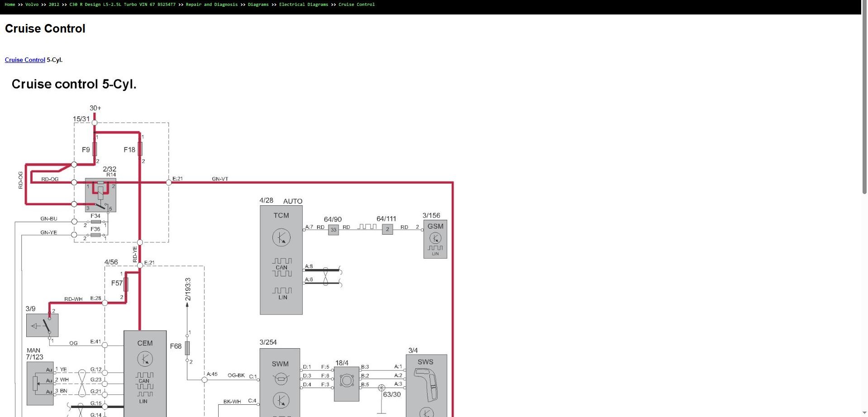Screen dimensions: 868x417
Task: Click the F18 fuse label
Action: [129, 150]
